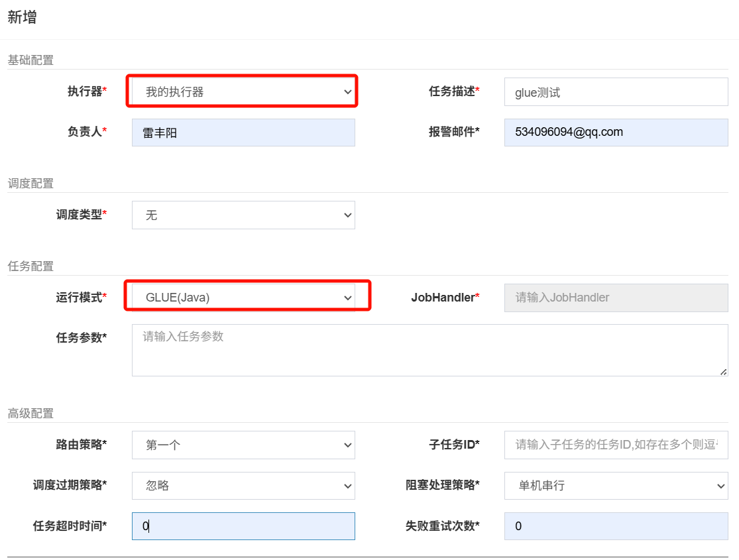Open the 执行器 dropdown
Screen dimensions: 739x560
pos(243,92)
